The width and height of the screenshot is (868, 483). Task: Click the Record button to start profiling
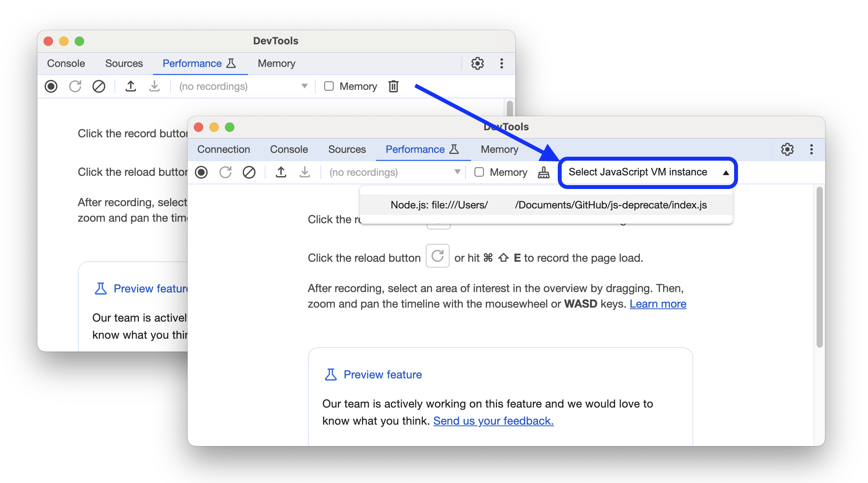tap(203, 172)
